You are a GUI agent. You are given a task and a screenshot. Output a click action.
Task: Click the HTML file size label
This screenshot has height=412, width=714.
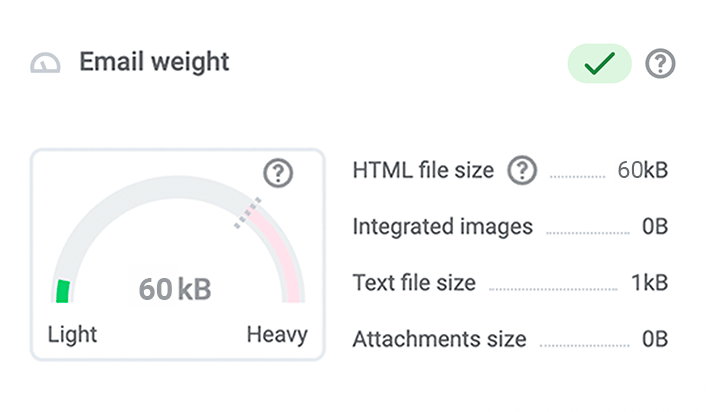pyautogui.click(x=423, y=170)
